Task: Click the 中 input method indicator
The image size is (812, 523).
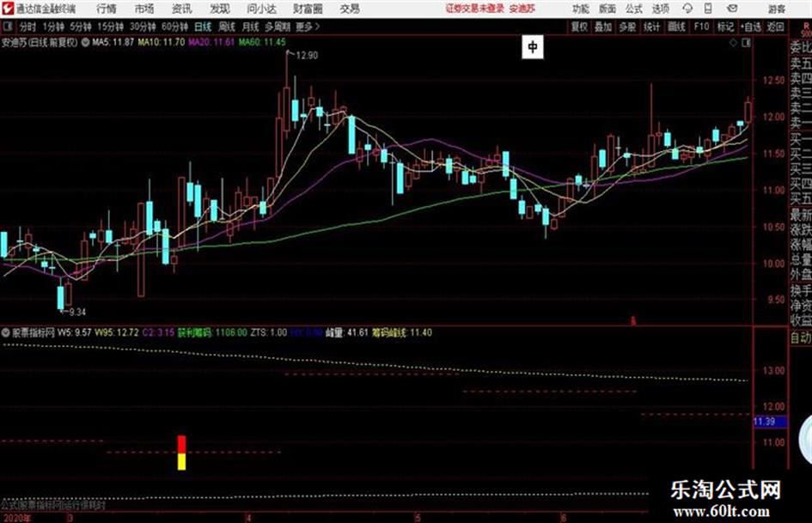Action: (533, 47)
